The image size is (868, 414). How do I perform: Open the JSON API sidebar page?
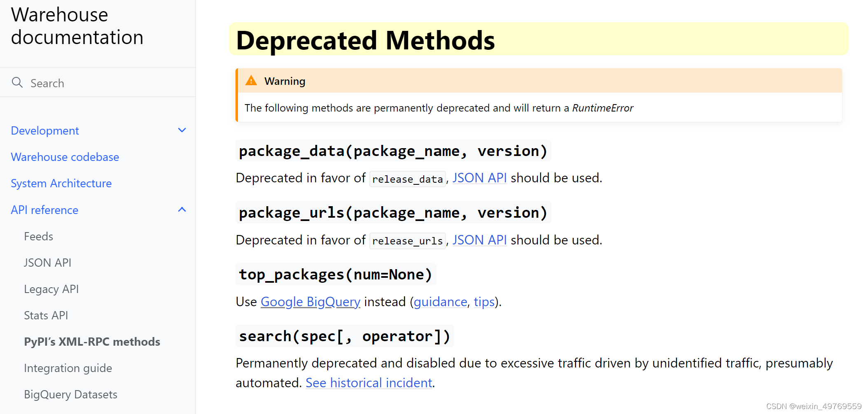tap(47, 262)
